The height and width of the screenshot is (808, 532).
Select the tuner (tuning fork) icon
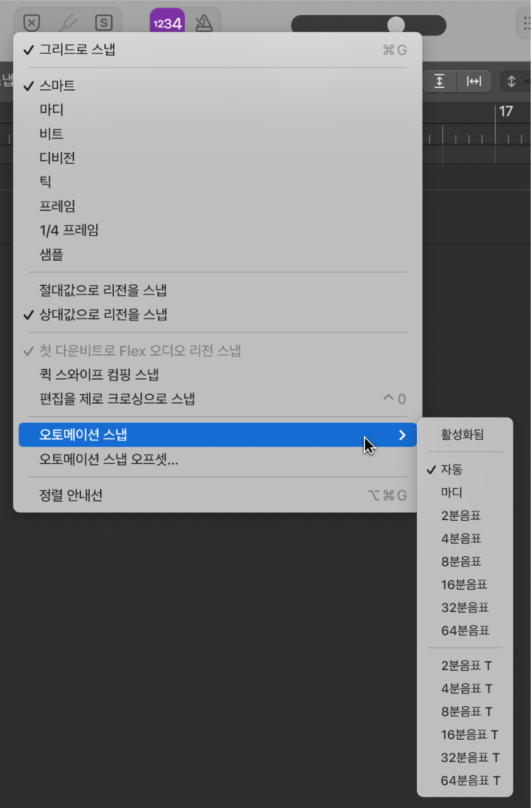[x=68, y=22]
